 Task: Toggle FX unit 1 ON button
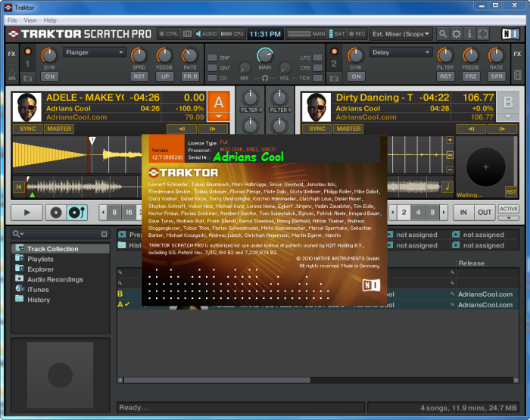[49, 76]
